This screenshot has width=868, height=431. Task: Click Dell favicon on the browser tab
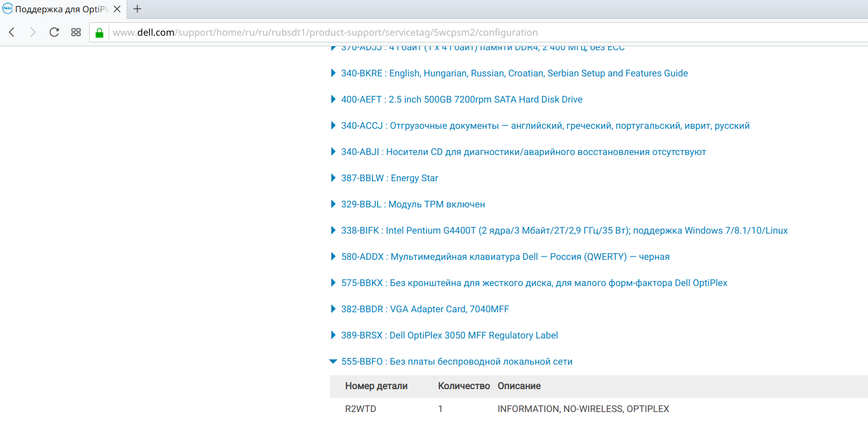[8, 9]
